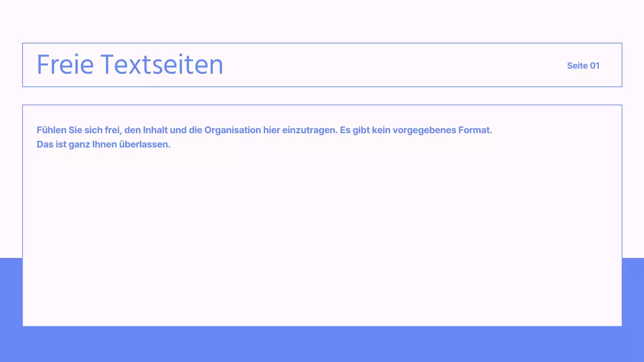Viewport: 644px width, 362px height.
Task: Select the "Seite 01" page label
Action: [x=583, y=65]
